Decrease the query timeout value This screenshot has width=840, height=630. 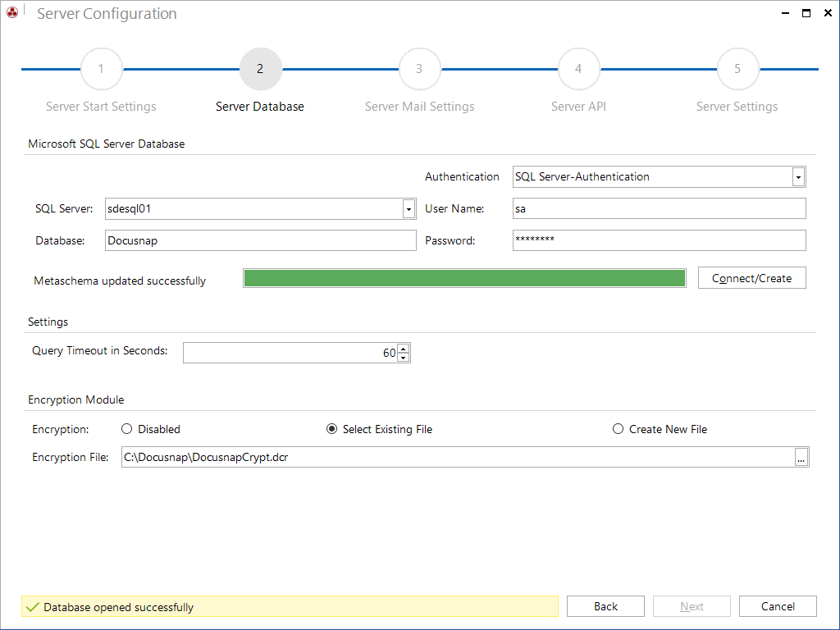404,358
